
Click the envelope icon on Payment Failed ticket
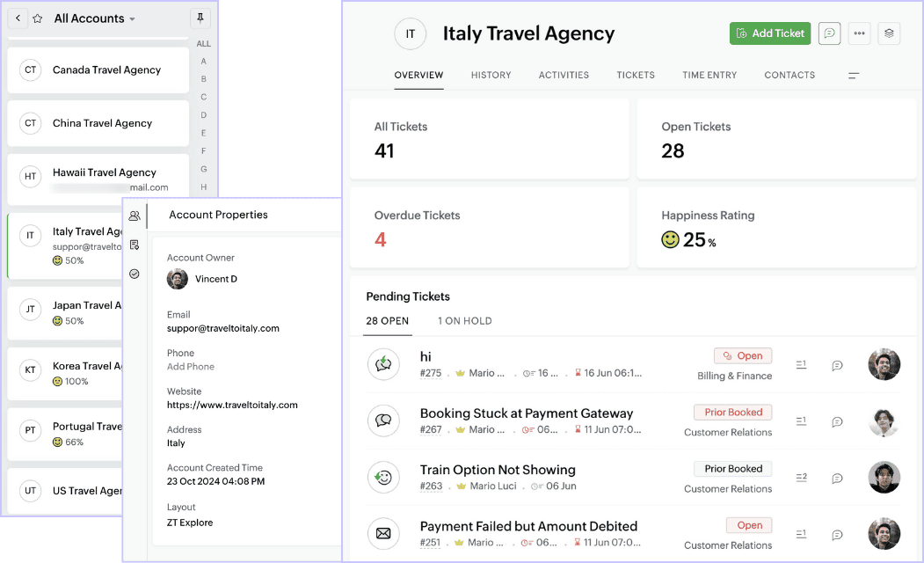[x=383, y=533]
